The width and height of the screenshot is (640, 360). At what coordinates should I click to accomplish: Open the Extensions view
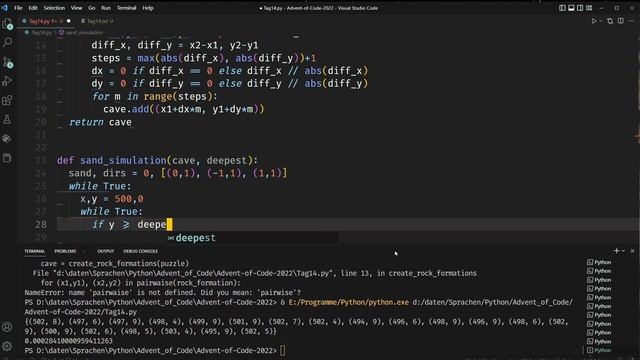click(7, 100)
